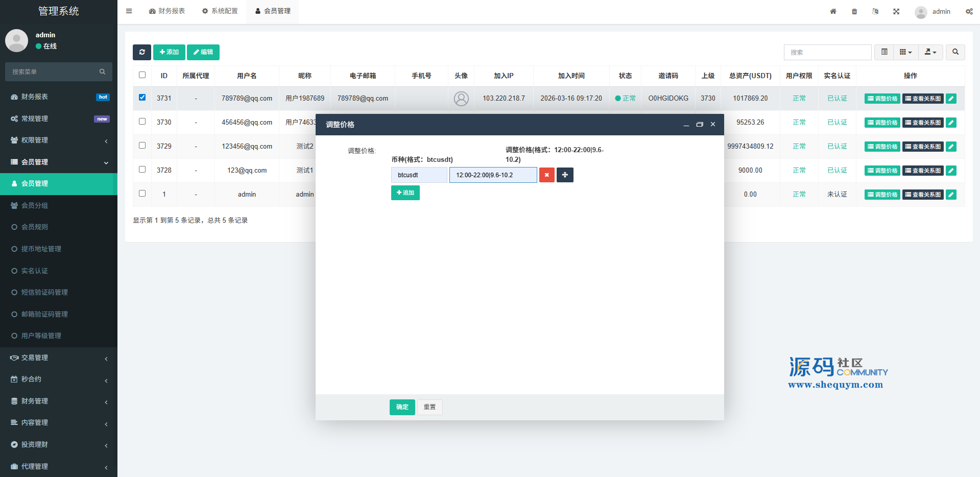Viewport: 980px width, 477px height.
Task: Click the btcusdt currency input field
Action: click(x=419, y=175)
